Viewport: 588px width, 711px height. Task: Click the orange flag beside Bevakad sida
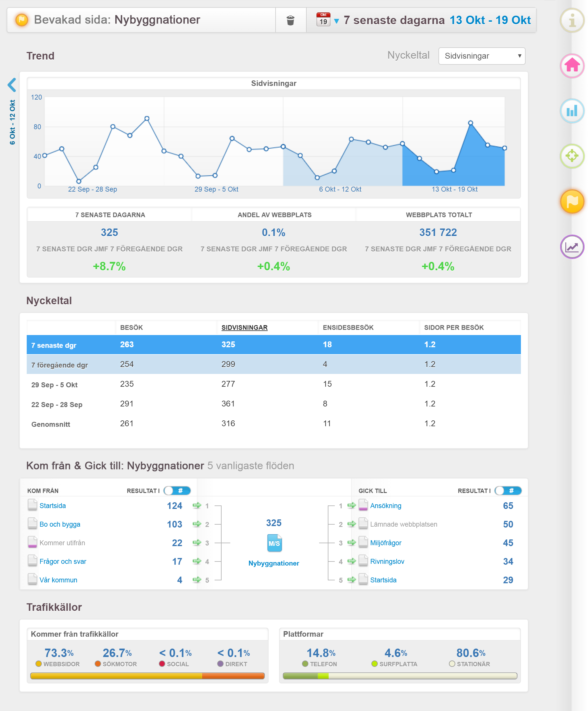pos(22,20)
